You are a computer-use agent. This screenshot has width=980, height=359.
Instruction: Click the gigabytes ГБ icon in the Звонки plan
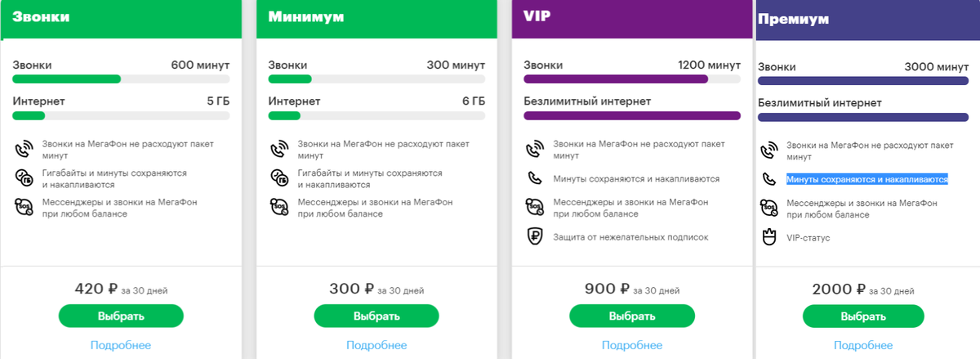point(24,177)
